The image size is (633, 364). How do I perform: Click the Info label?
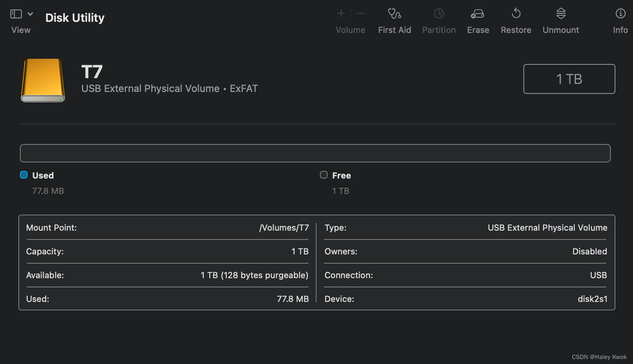[620, 30]
